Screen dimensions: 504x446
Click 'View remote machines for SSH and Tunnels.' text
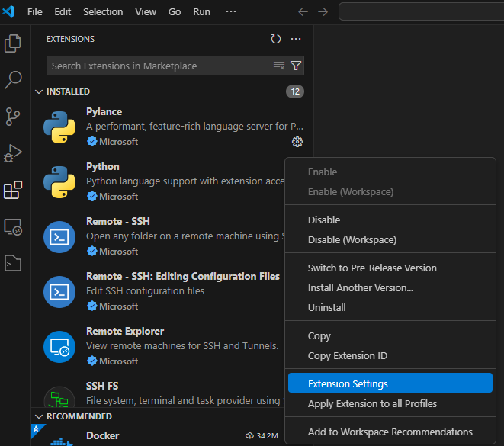tap(182, 346)
